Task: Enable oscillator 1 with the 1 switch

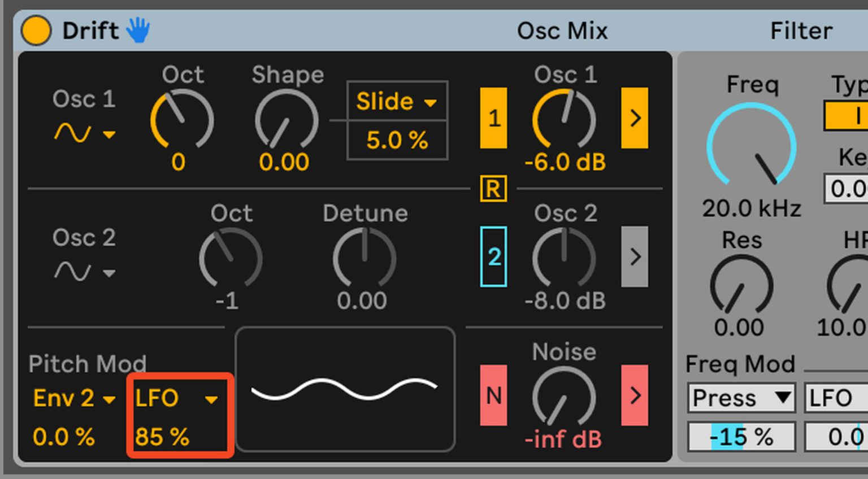Action: 493,119
